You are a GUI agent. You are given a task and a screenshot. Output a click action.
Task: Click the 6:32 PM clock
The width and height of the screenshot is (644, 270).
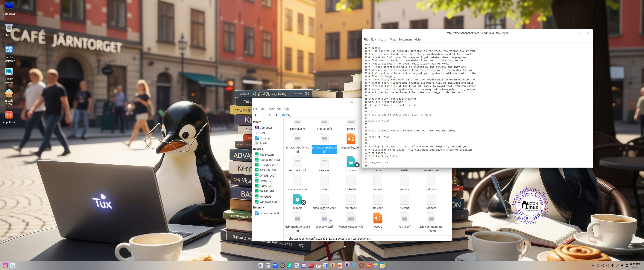coord(635,264)
